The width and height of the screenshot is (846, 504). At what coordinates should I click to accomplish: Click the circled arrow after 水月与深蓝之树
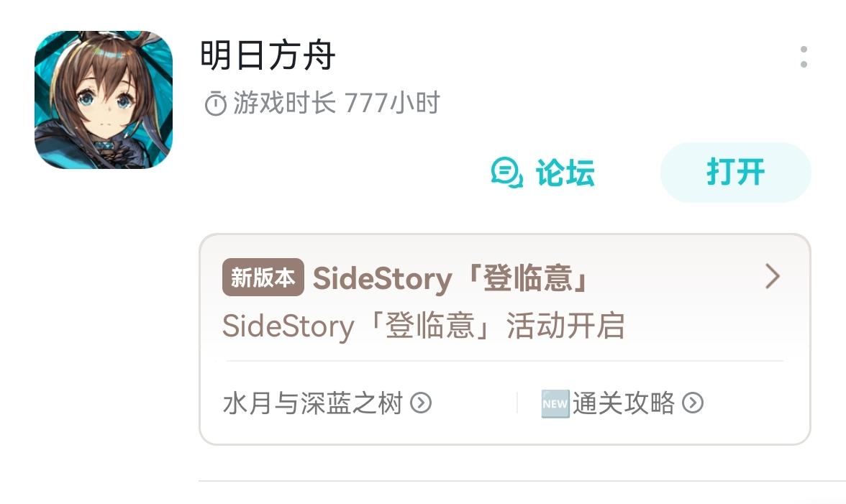(x=421, y=403)
